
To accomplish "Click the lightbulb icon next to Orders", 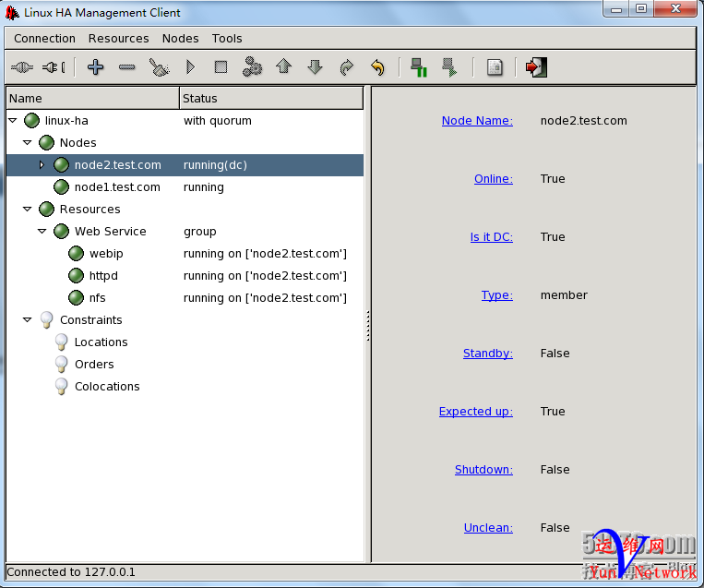I will tap(61, 365).
